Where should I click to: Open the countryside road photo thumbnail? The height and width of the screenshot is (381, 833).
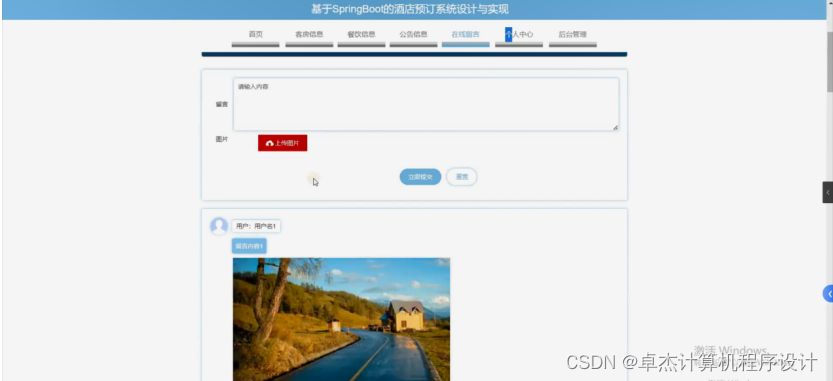[x=341, y=319]
